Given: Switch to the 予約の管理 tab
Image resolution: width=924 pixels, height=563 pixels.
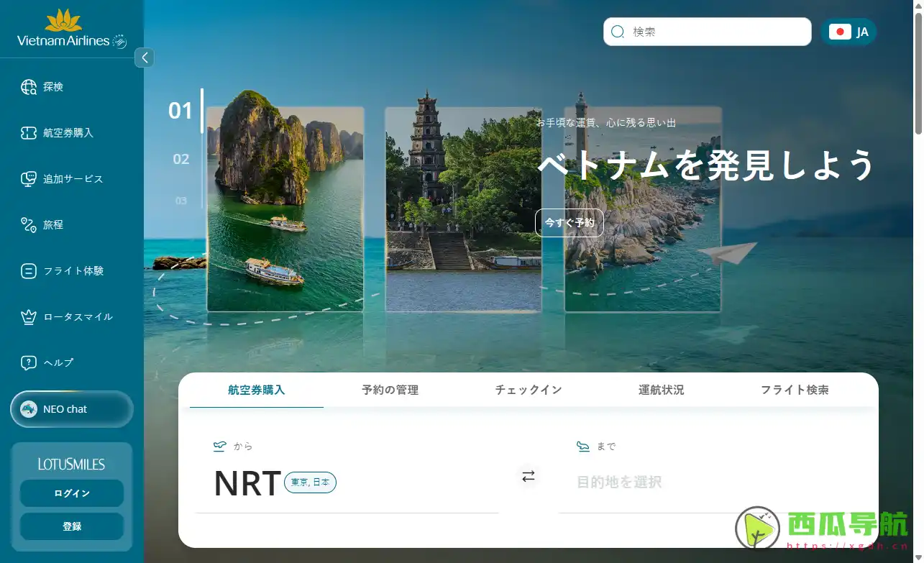Looking at the screenshot, I should [x=389, y=389].
